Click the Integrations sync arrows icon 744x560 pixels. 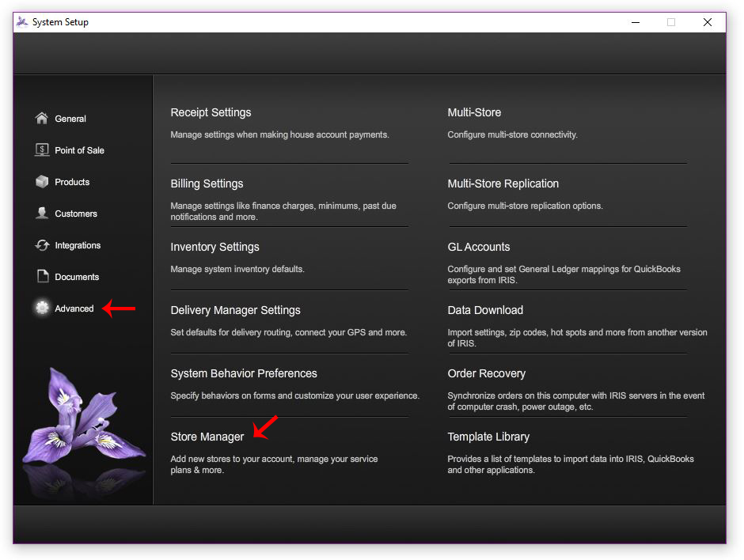[42, 244]
